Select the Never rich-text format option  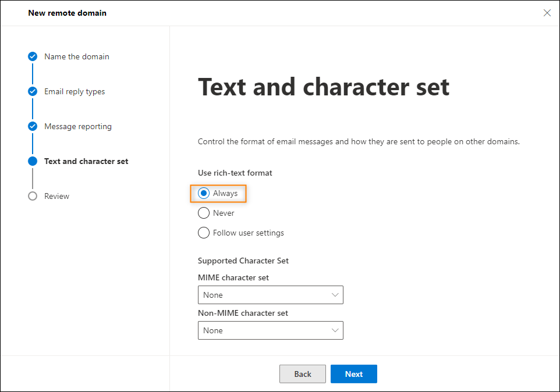pos(203,213)
